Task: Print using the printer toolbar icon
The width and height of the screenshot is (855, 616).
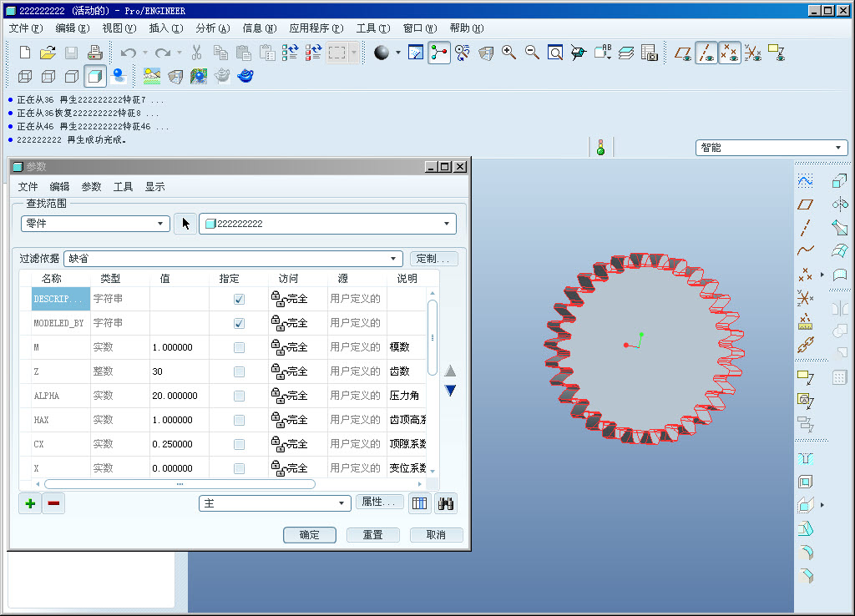Action: [x=95, y=53]
